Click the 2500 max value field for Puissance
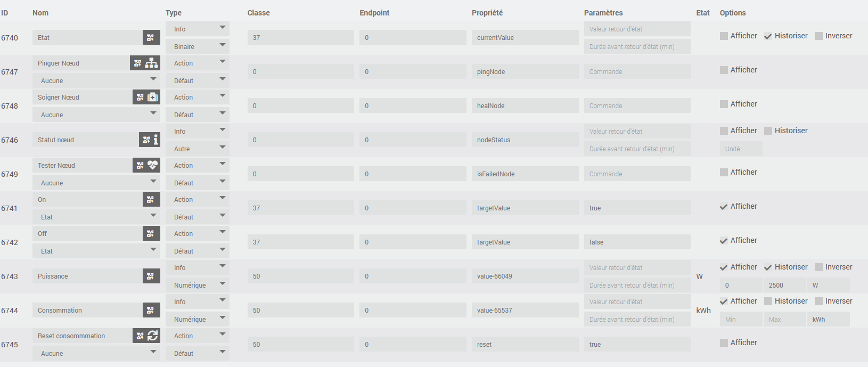Viewport: 868px width, 367px height. tap(784, 286)
